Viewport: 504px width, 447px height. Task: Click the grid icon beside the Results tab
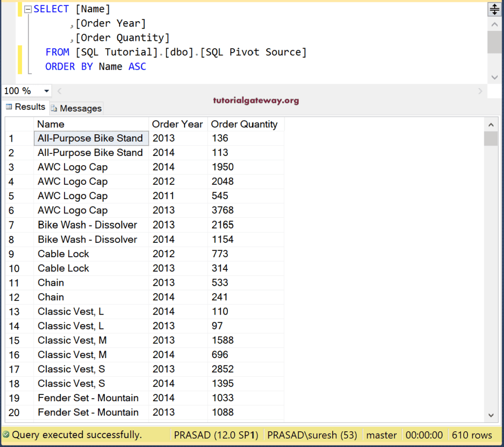(9, 107)
